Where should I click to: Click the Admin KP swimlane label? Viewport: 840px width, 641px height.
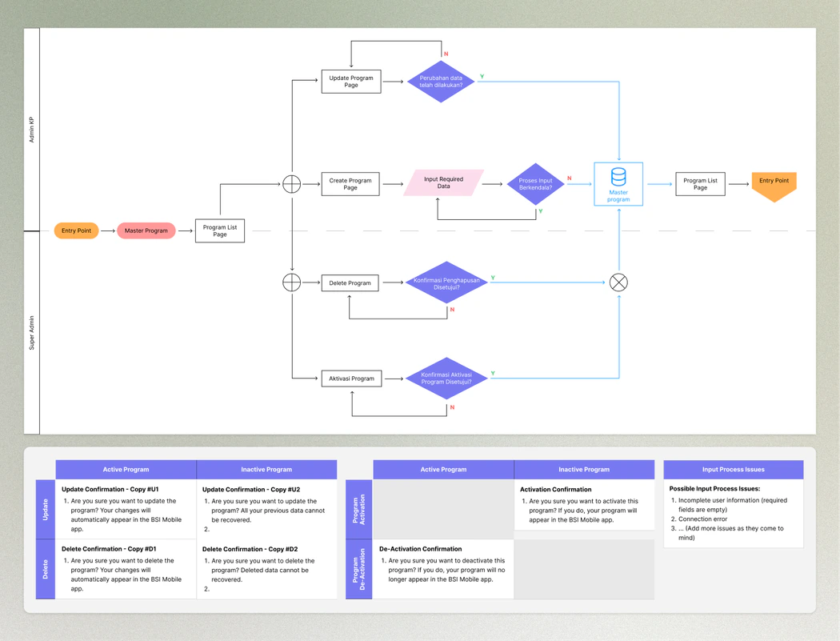[32, 130]
